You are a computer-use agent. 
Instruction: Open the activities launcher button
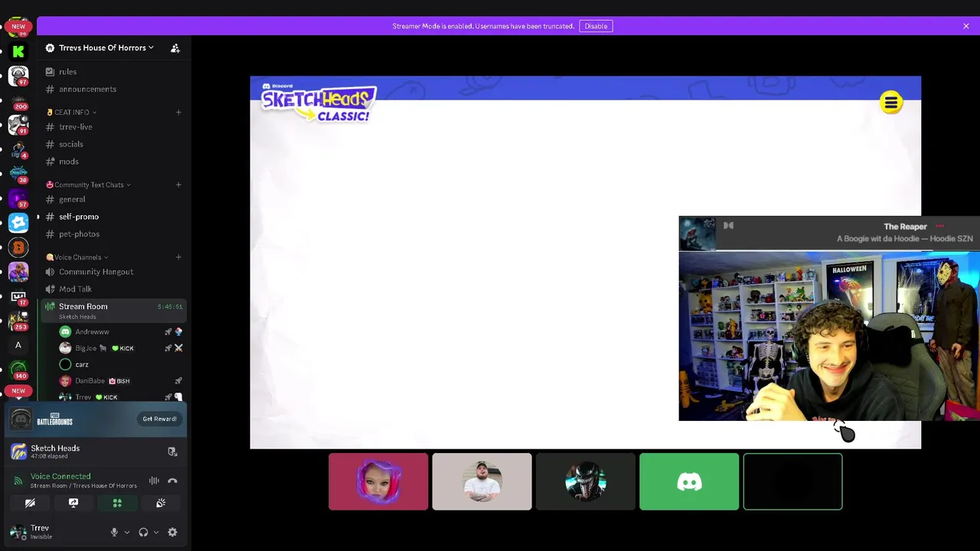(x=117, y=504)
